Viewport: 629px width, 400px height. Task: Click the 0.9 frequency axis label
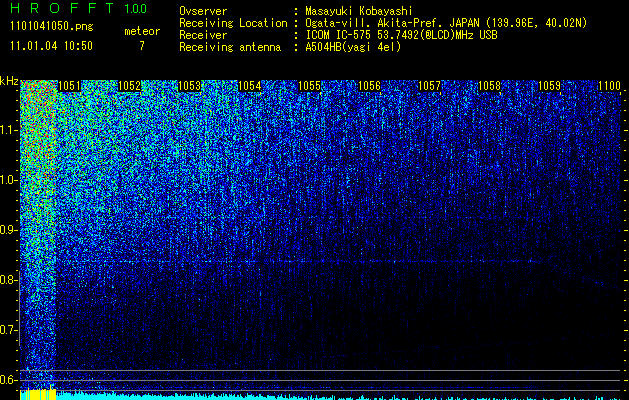9,230
